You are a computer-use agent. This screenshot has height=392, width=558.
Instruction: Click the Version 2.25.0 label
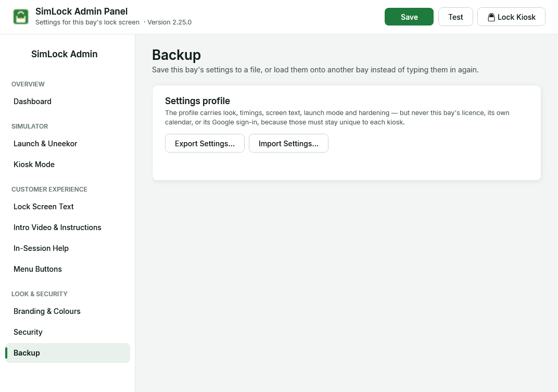[169, 22]
